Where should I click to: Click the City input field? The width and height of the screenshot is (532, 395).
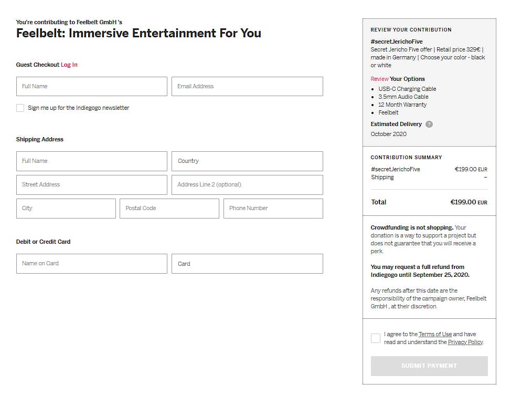[x=66, y=208]
